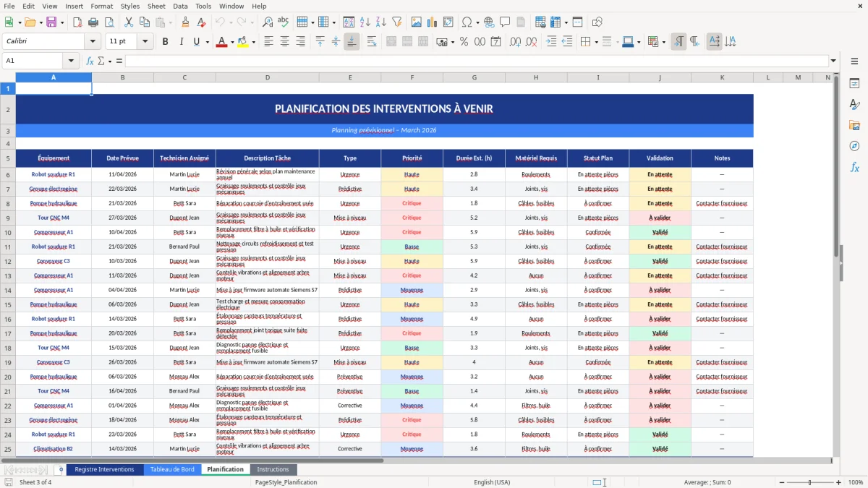Click the Draw Shapes icon
Viewport: 868px width, 488px height.
[x=597, y=22]
